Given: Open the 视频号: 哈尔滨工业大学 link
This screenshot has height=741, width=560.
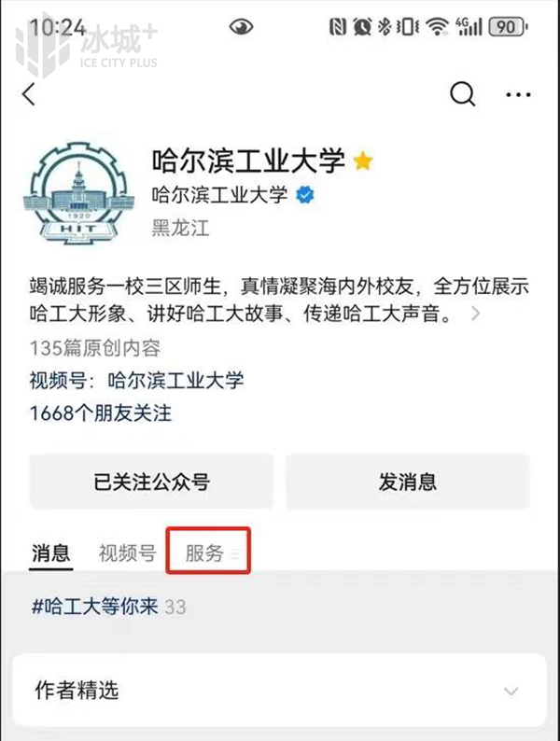Looking at the screenshot, I should 136,381.
